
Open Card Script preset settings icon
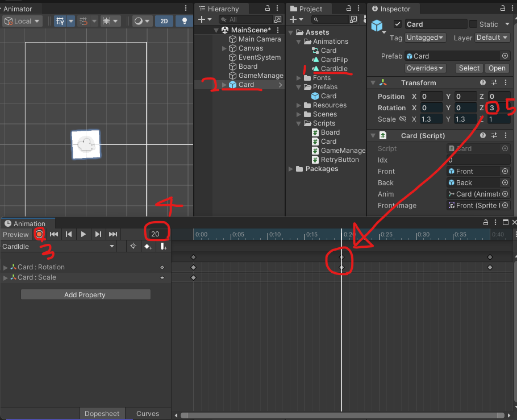[x=494, y=136]
